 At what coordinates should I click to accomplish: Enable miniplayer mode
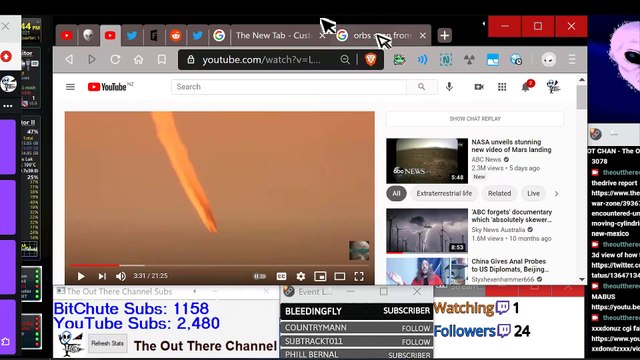[x=320, y=276]
